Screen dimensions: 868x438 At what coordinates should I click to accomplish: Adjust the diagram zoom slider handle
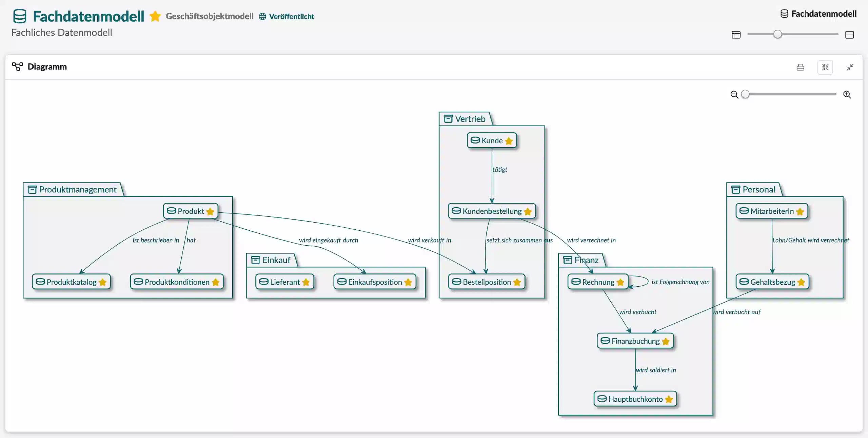pyautogui.click(x=745, y=94)
